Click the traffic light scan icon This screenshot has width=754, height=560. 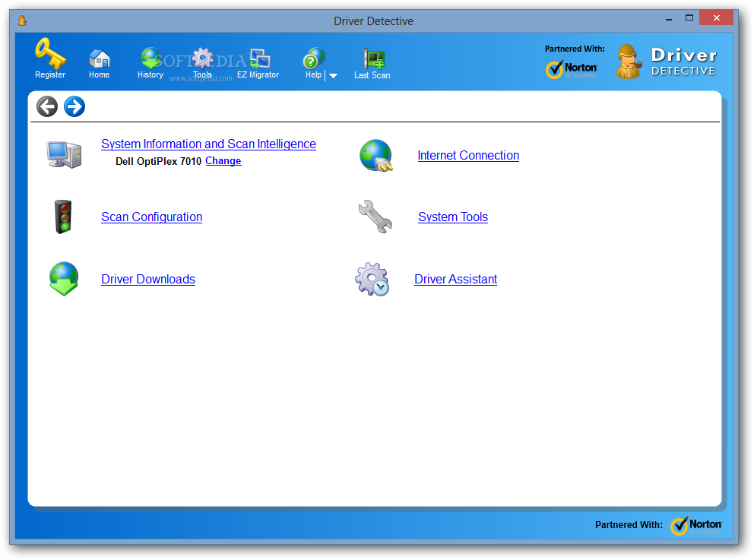[x=63, y=217]
